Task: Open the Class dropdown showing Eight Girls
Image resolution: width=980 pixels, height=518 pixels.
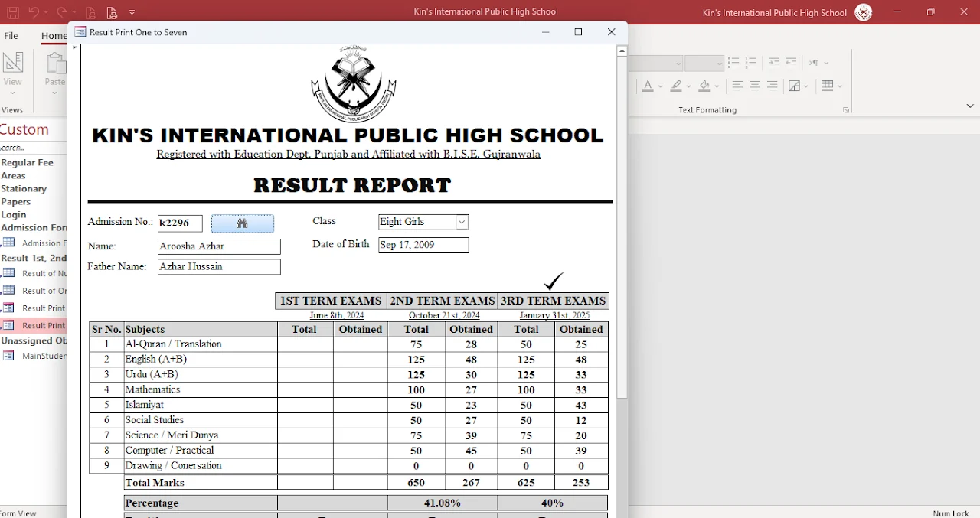Action: (x=462, y=222)
